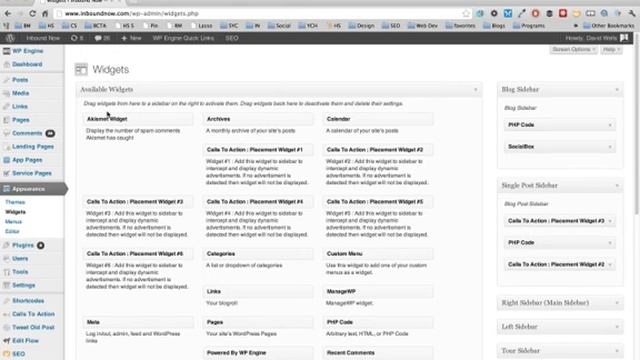This screenshot has height=360, width=640.
Task: Click the blue X extension icon
Action: (x=508, y=13)
